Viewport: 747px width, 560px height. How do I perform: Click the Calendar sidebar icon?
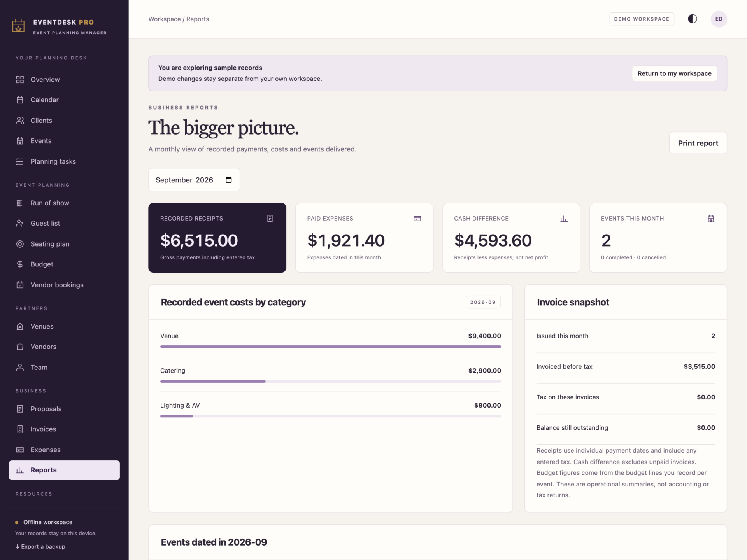20,100
